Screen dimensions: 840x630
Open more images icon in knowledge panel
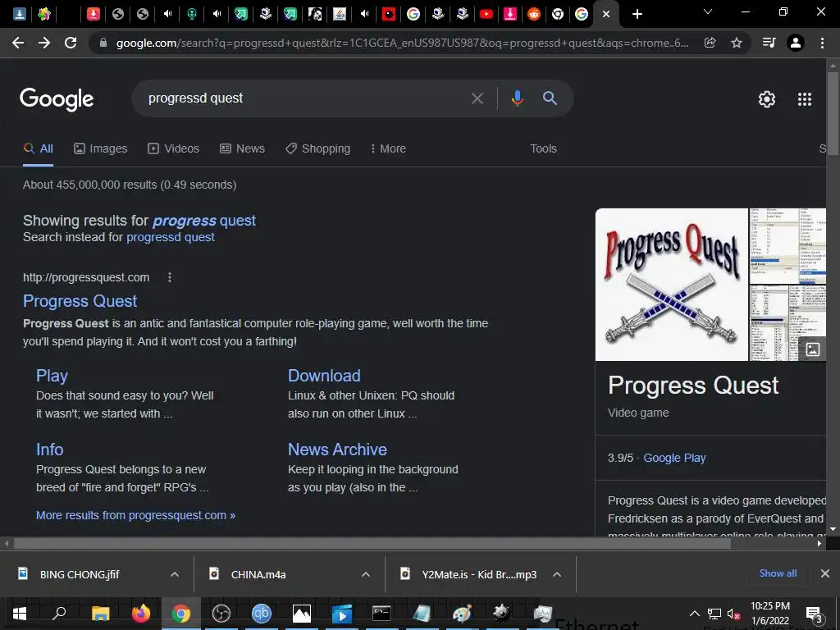(813, 349)
